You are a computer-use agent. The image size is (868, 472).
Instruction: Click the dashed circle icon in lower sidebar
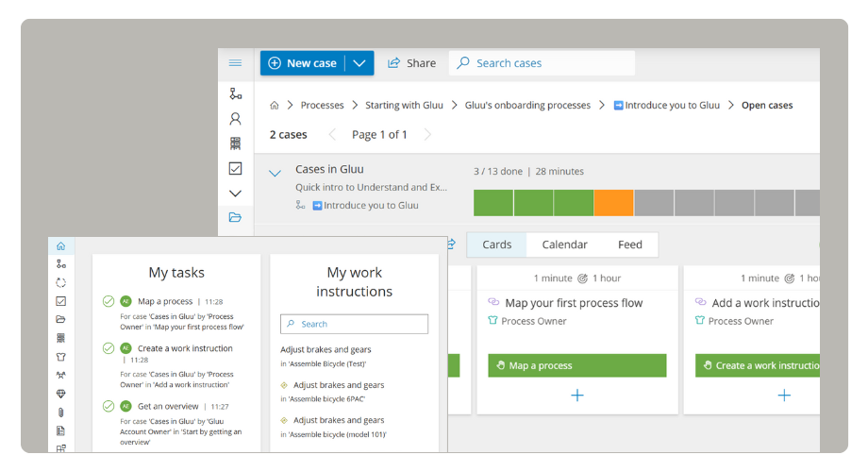click(x=61, y=282)
